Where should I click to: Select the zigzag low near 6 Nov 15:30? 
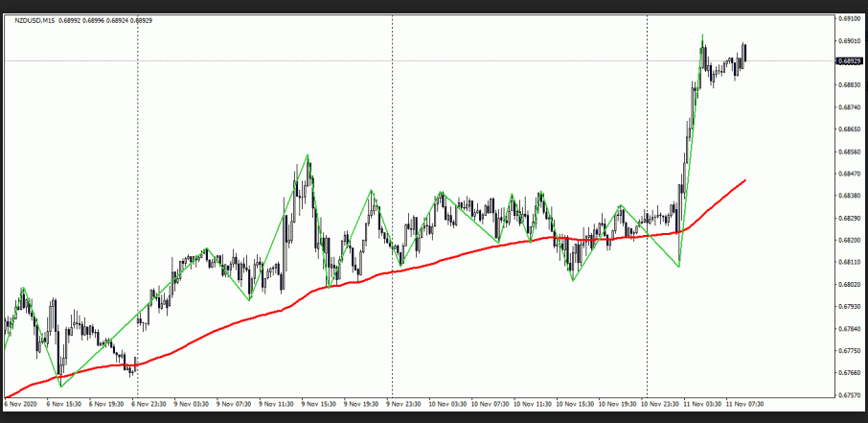click(x=60, y=386)
